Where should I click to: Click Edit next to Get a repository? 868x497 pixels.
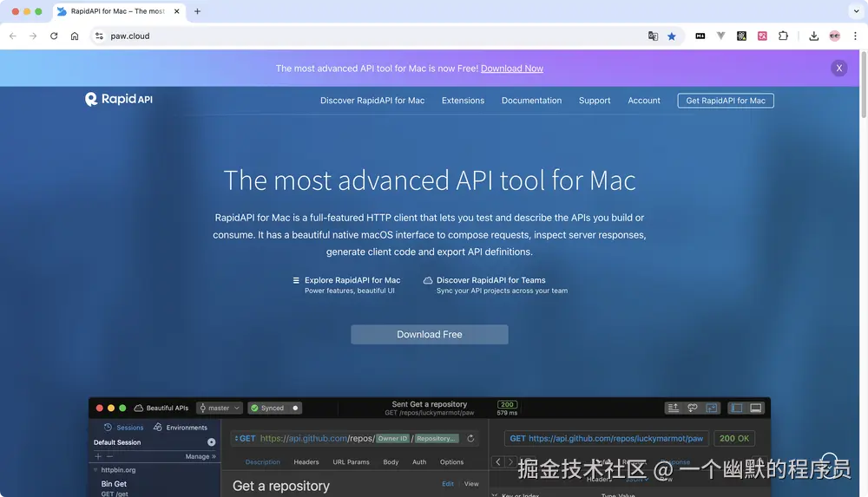tap(448, 484)
